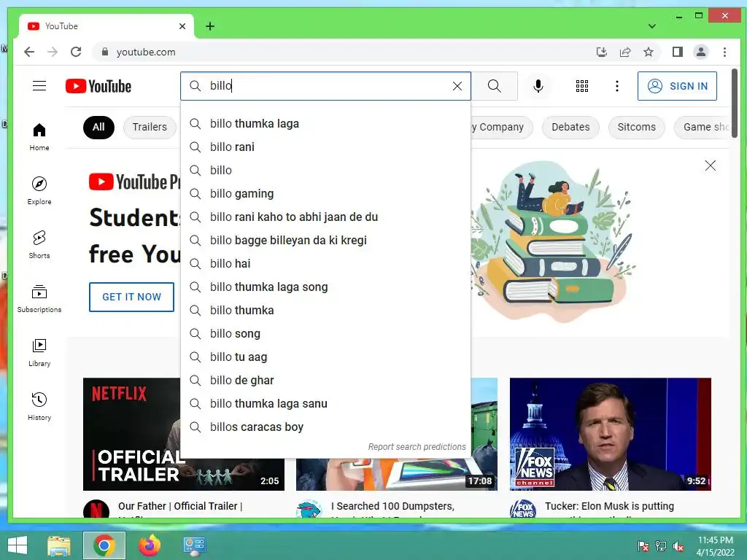Open Subscriptions in sidebar
This screenshot has height=560, width=747.
pos(39,298)
